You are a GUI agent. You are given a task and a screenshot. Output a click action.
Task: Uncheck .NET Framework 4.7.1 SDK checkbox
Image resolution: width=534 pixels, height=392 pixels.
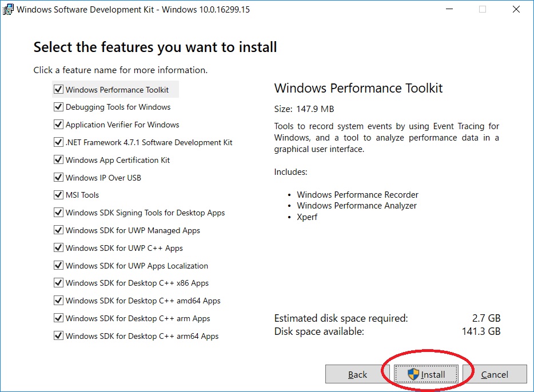point(58,142)
